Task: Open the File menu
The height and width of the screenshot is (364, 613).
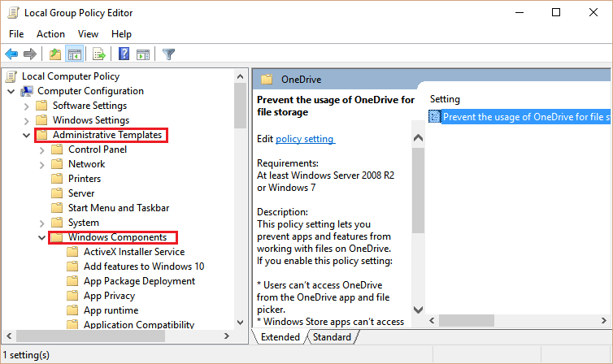Action: point(16,34)
